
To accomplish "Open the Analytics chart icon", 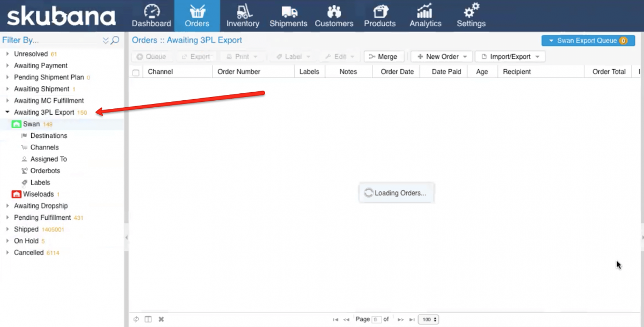I will [425, 11].
